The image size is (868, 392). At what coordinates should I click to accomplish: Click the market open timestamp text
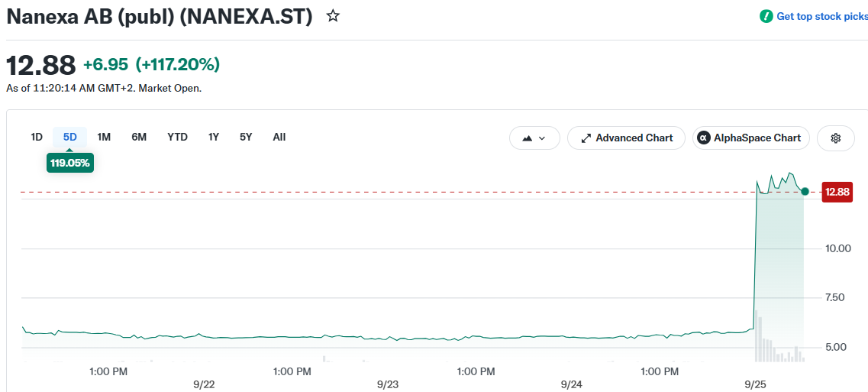click(x=104, y=88)
